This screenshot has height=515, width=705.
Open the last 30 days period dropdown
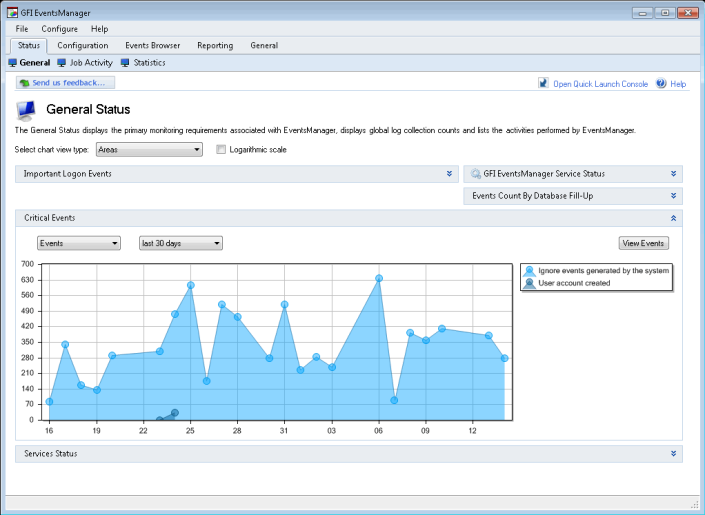click(x=181, y=243)
